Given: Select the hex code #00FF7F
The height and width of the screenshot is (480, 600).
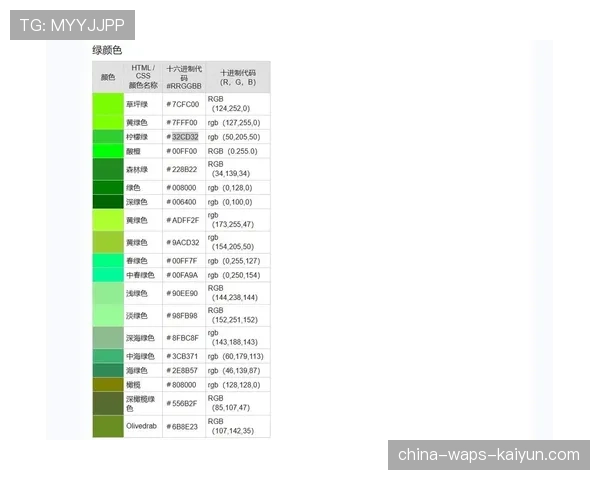Looking at the screenshot, I should coord(182,261).
